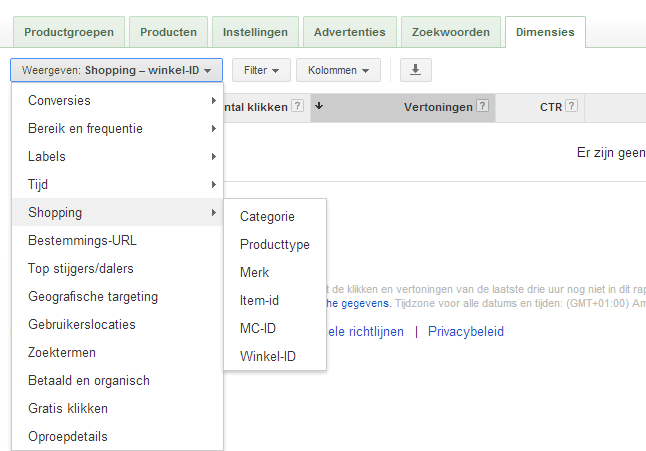Pick Item-id in the Shopping submenu
Screen dimensions: 646x451
click(x=275, y=301)
